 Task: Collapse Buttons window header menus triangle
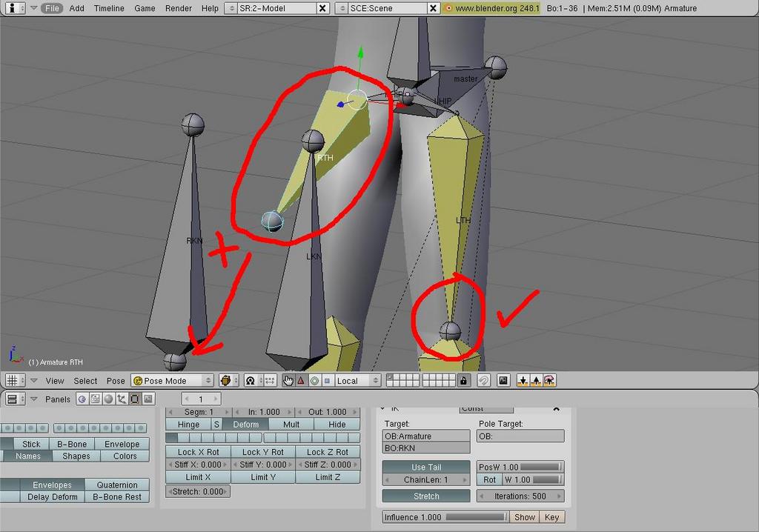(33, 399)
